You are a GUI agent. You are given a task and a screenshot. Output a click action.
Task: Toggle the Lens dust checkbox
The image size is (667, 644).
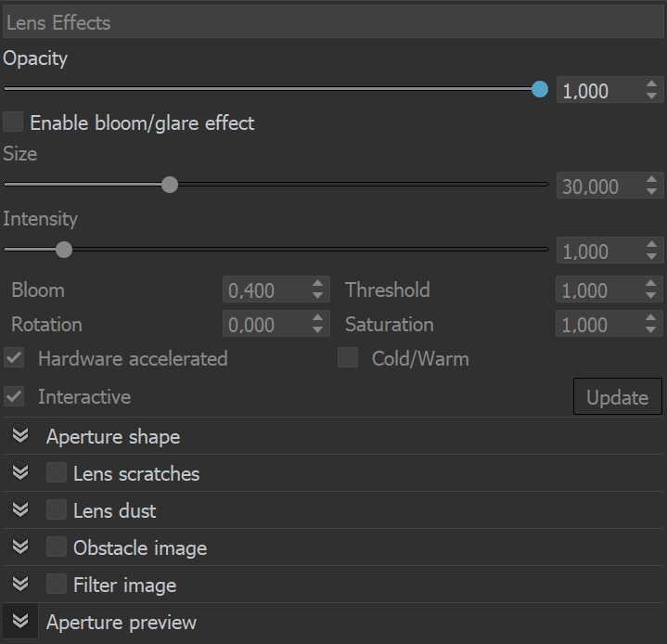coord(57,509)
